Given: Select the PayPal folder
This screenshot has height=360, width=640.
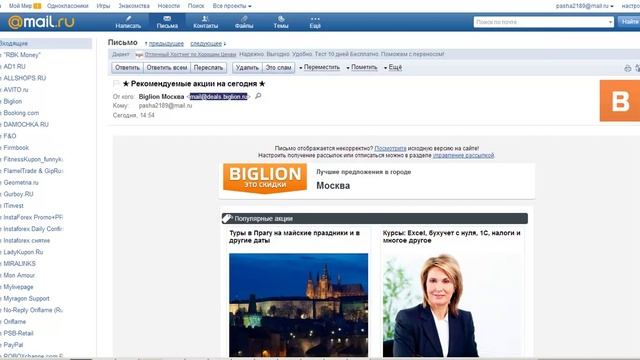Looking at the screenshot, I should (13, 345).
